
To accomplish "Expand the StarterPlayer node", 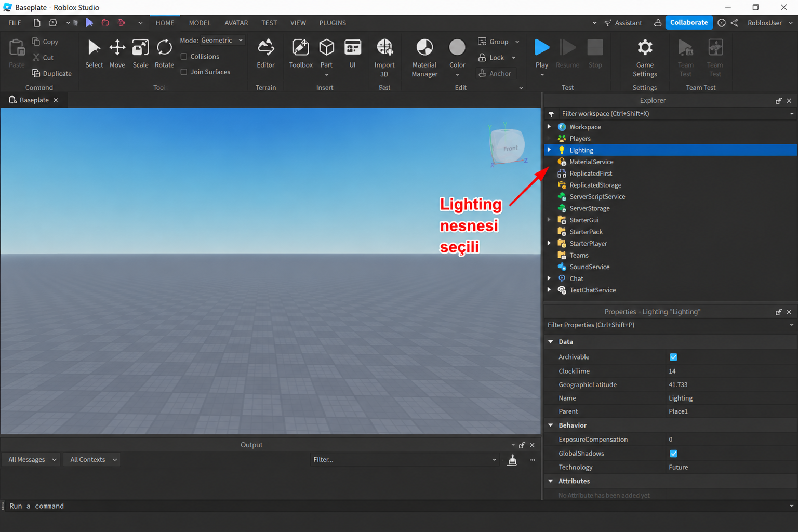I will (549, 243).
